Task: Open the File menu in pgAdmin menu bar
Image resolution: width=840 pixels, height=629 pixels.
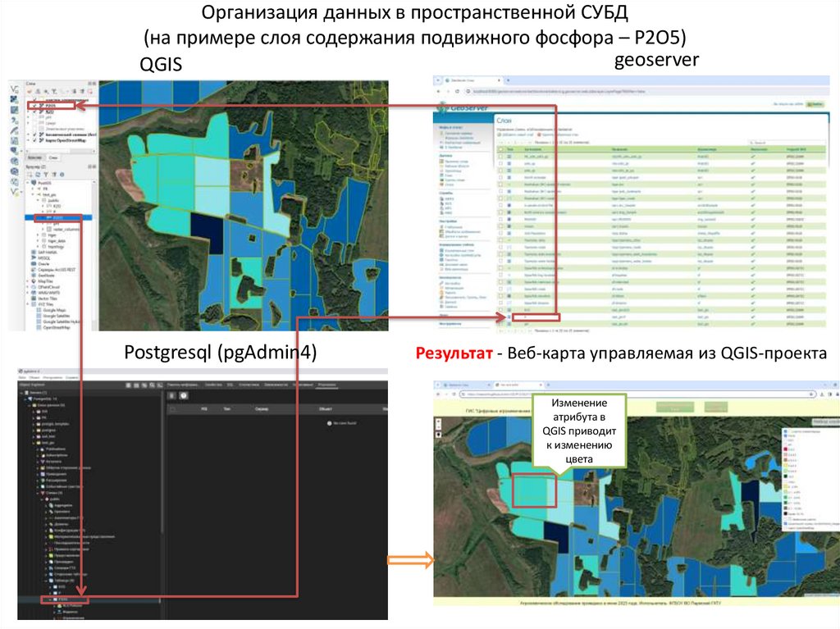Action: 22,378
